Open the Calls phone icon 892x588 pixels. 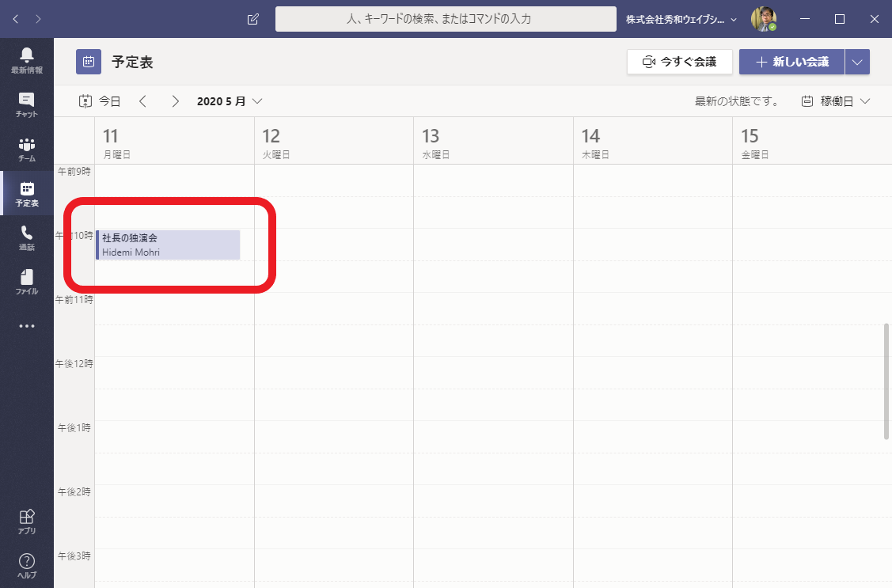coord(27,237)
